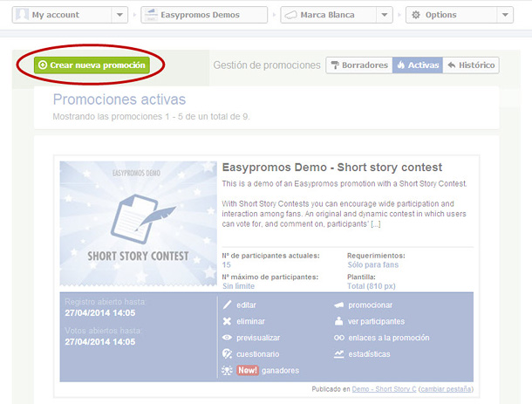Click the editar link
The height and width of the screenshot is (404, 532).
tap(246, 305)
